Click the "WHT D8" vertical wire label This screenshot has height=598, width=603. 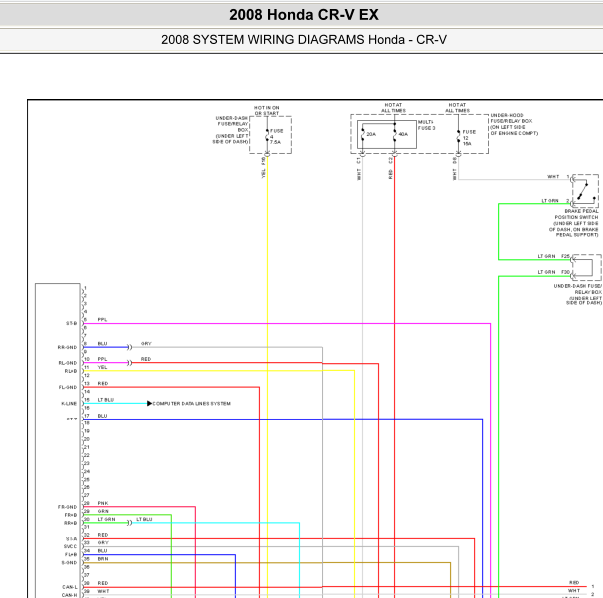point(454,168)
